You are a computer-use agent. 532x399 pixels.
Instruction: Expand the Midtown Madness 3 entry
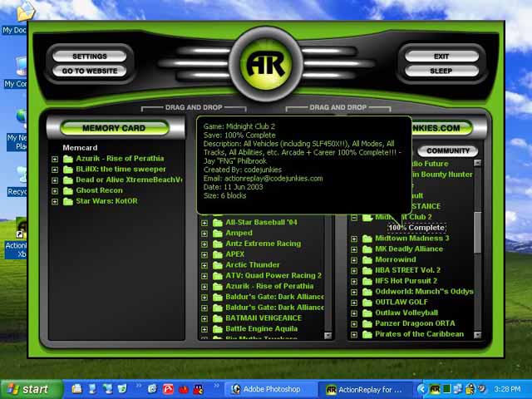(x=354, y=239)
